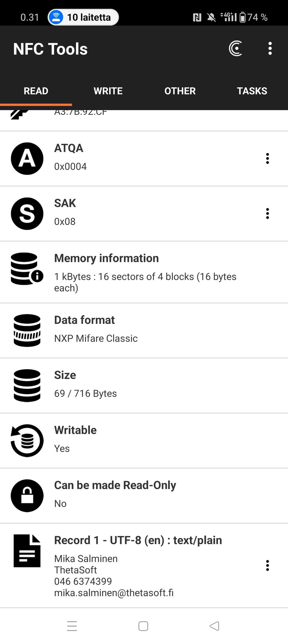Tap the Size database icon
288x644 pixels.
click(x=27, y=386)
